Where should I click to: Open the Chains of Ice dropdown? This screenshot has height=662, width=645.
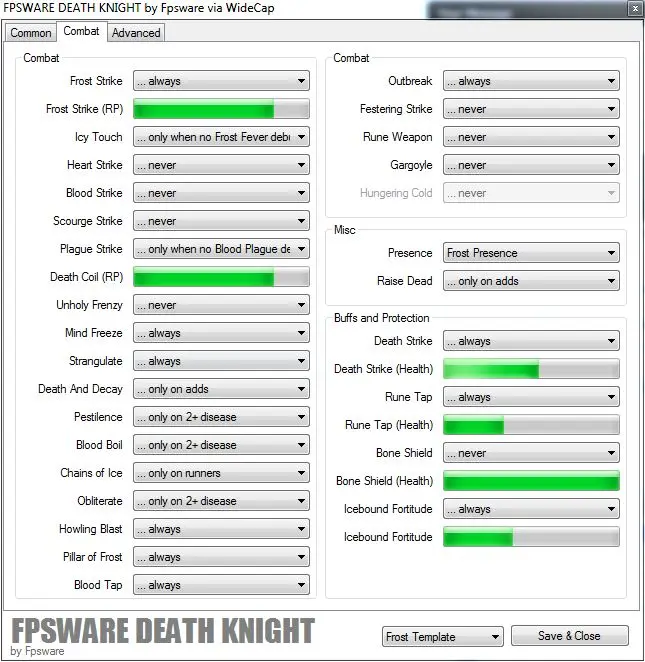pos(221,473)
